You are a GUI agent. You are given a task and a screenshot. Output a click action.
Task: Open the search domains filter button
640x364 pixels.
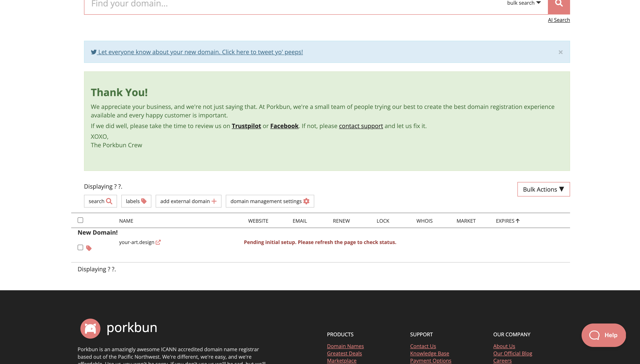point(100,201)
